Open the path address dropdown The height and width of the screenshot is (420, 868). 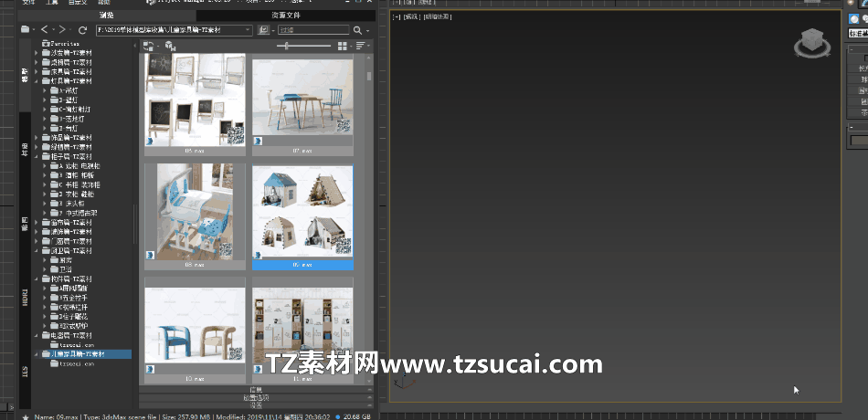click(x=249, y=30)
